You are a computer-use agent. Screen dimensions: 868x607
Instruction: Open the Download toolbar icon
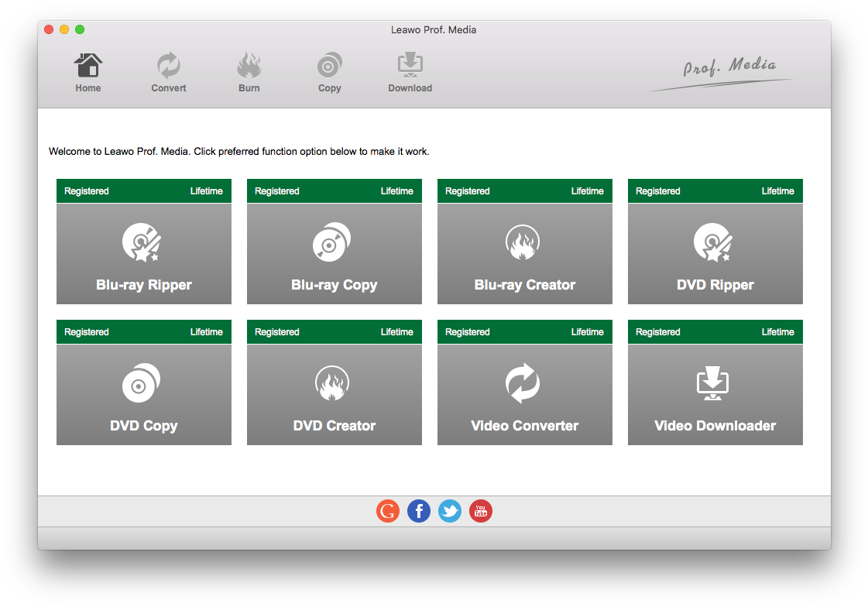(410, 66)
